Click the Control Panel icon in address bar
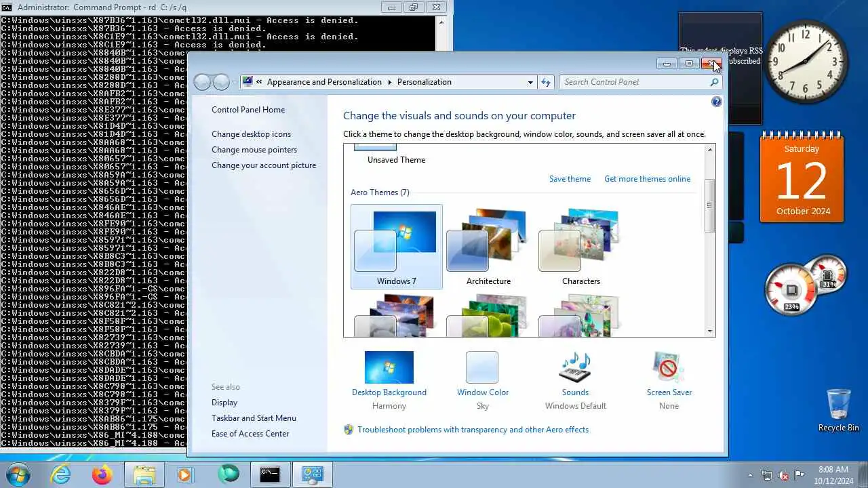The width and height of the screenshot is (868, 488). coord(248,82)
